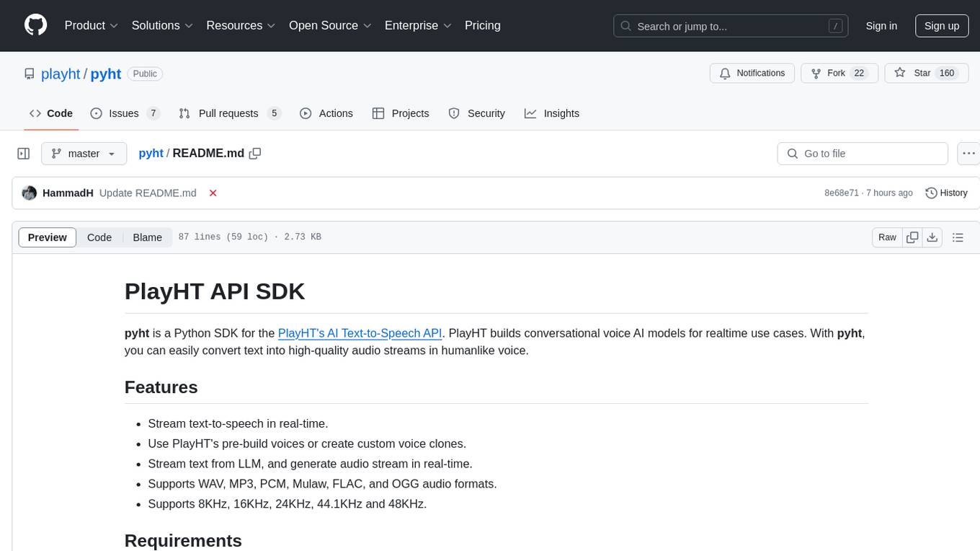Expand the Resources menu
This screenshot has height=551, width=980.
click(241, 25)
